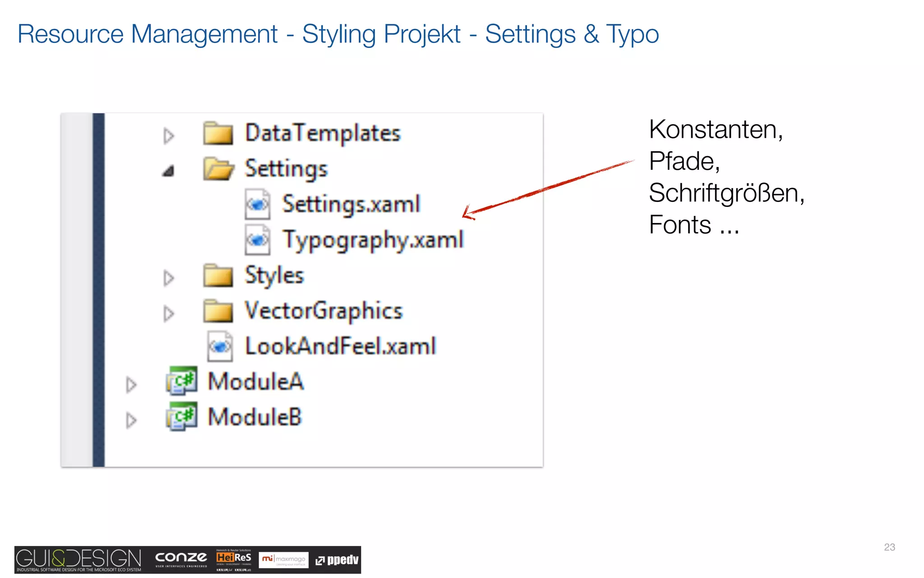Click the conze logo in footer

click(181, 559)
